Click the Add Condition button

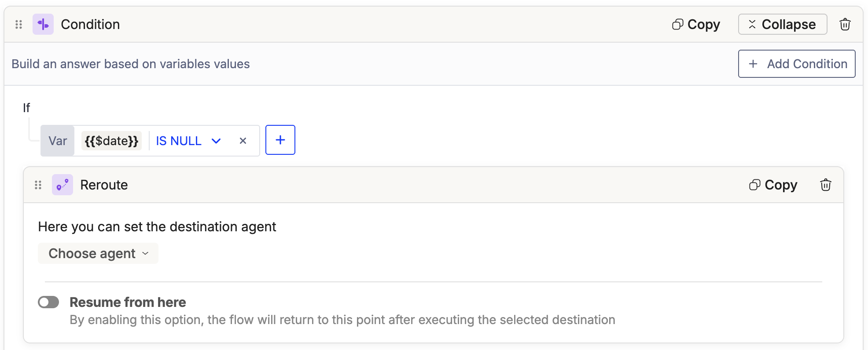coord(796,64)
